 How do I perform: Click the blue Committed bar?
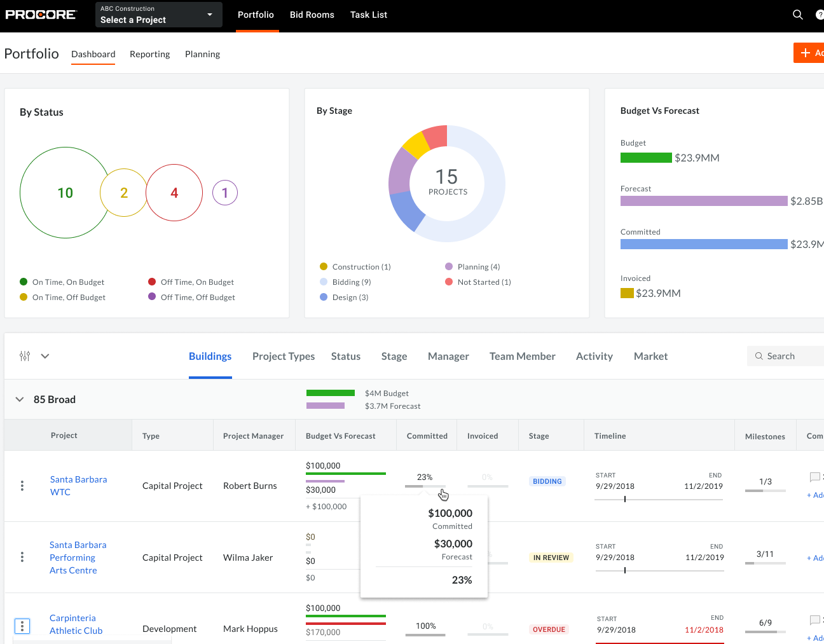(704, 244)
